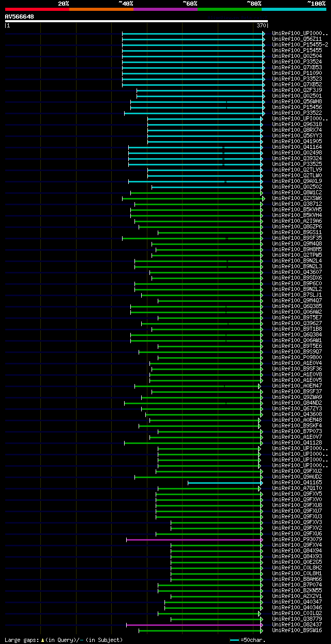Select the UniRef100_P33522 label
The width and height of the screenshot is (331, 644).
coord(297,113)
